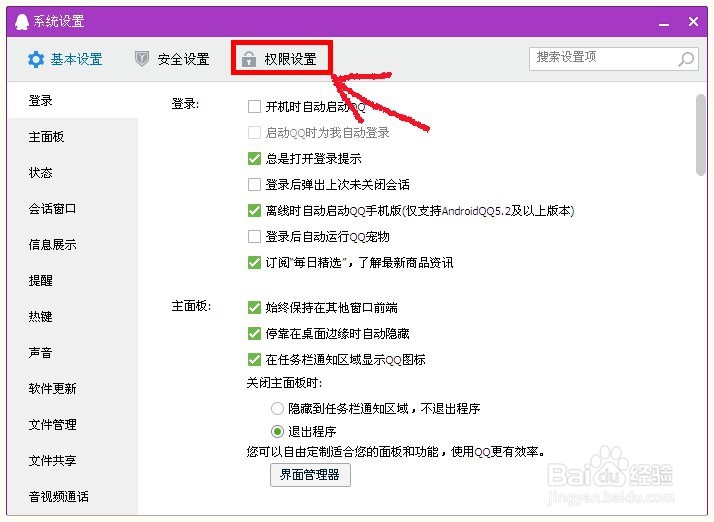Uncheck 总是打开登录提示
This screenshot has width=714, height=522.
click(x=254, y=159)
